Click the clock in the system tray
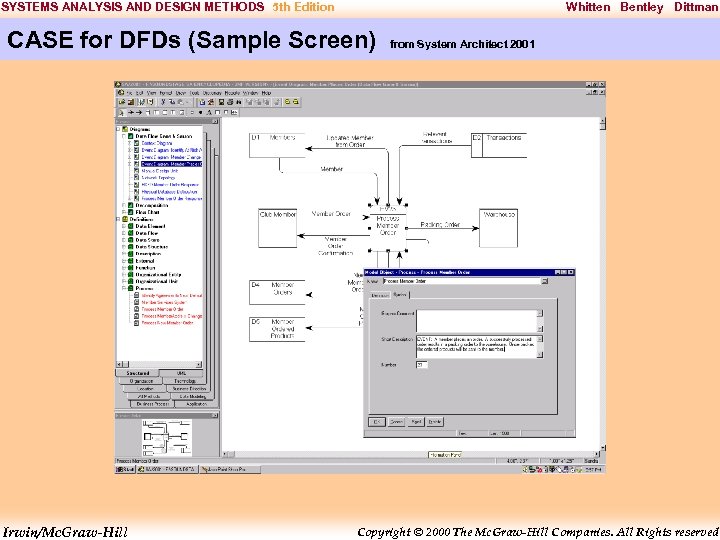 (595, 469)
